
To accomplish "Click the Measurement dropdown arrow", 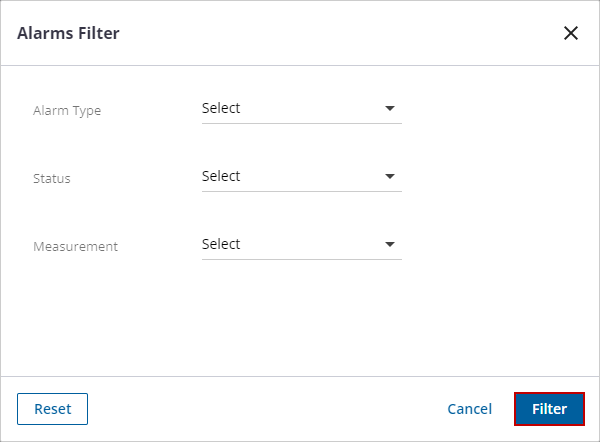I will point(390,244).
